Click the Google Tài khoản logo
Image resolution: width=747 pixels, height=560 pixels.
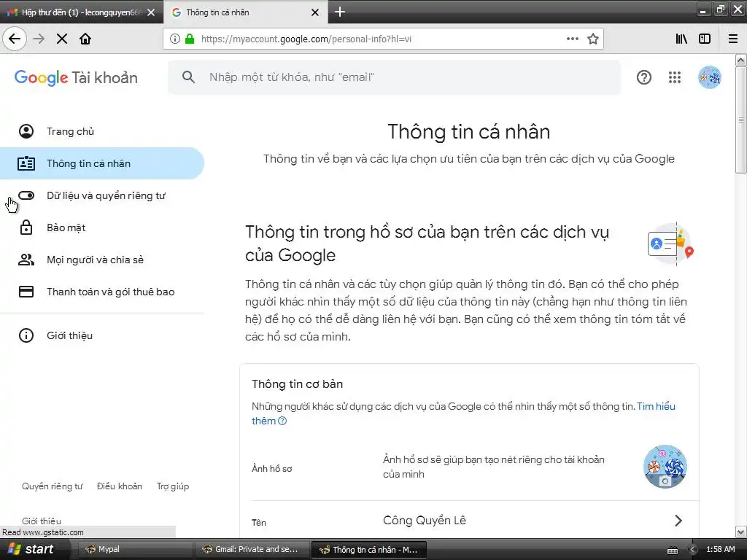tap(76, 77)
